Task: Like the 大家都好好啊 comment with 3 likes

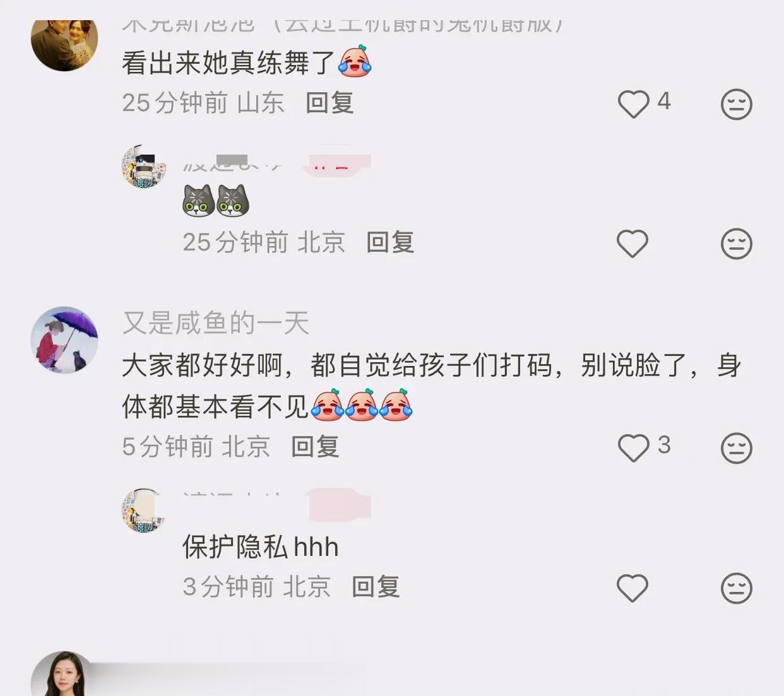Action: [633, 448]
